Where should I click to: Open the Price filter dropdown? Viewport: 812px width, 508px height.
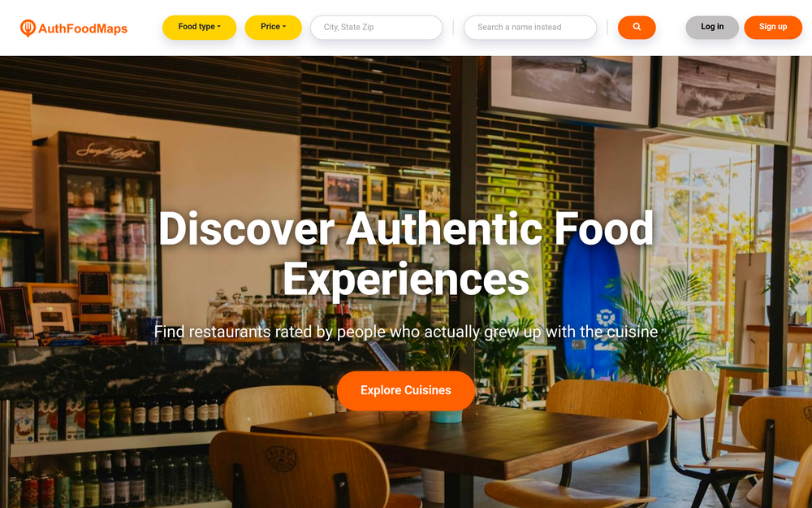[x=273, y=28]
